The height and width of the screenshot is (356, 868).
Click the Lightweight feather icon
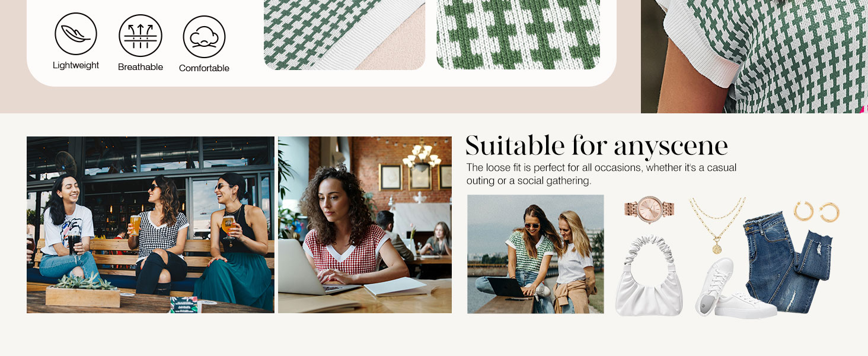(76, 34)
